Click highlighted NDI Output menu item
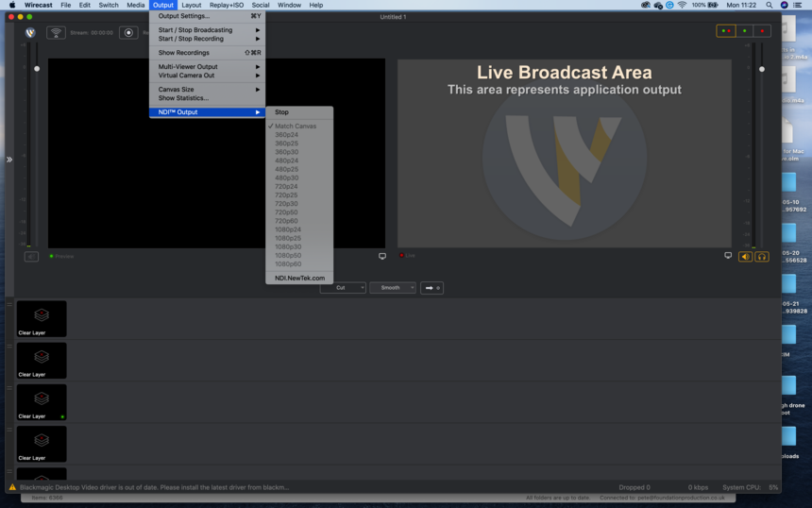This screenshot has height=508, width=812. 207,111
